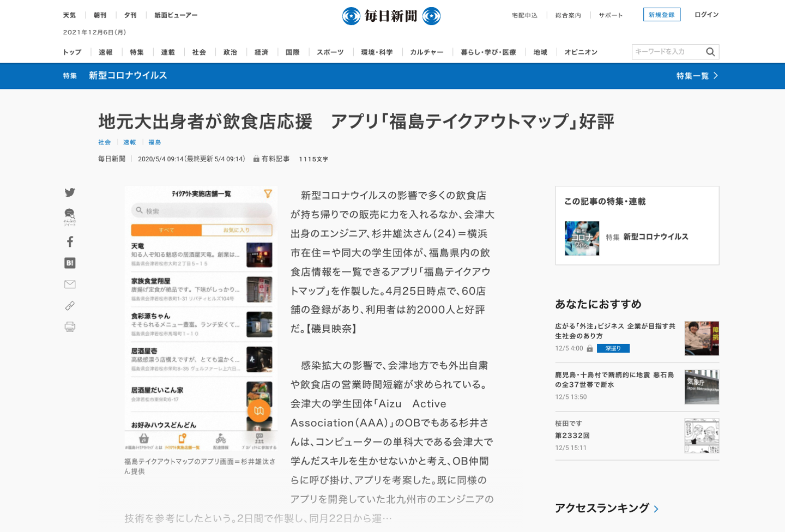Expand the アクセスランキング arrow
Image resolution: width=785 pixels, height=532 pixels.
pos(656,509)
